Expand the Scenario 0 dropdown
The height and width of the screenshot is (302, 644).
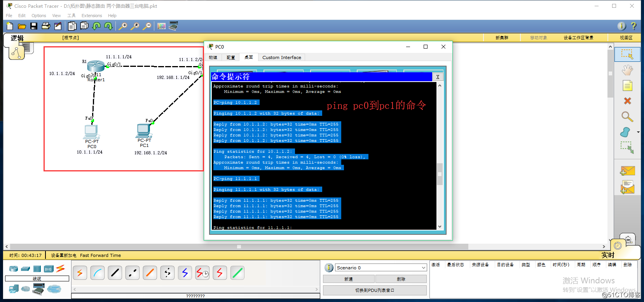[x=423, y=268]
